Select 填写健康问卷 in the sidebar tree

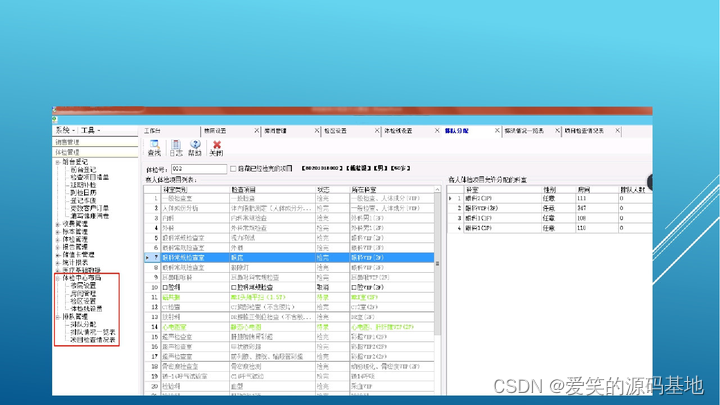tap(90, 216)
